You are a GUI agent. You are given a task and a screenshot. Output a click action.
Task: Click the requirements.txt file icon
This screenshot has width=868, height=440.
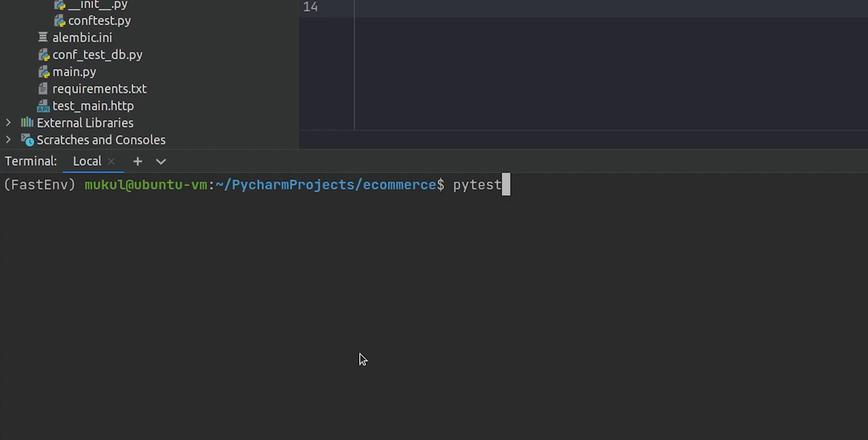click(x=44, y=89)
